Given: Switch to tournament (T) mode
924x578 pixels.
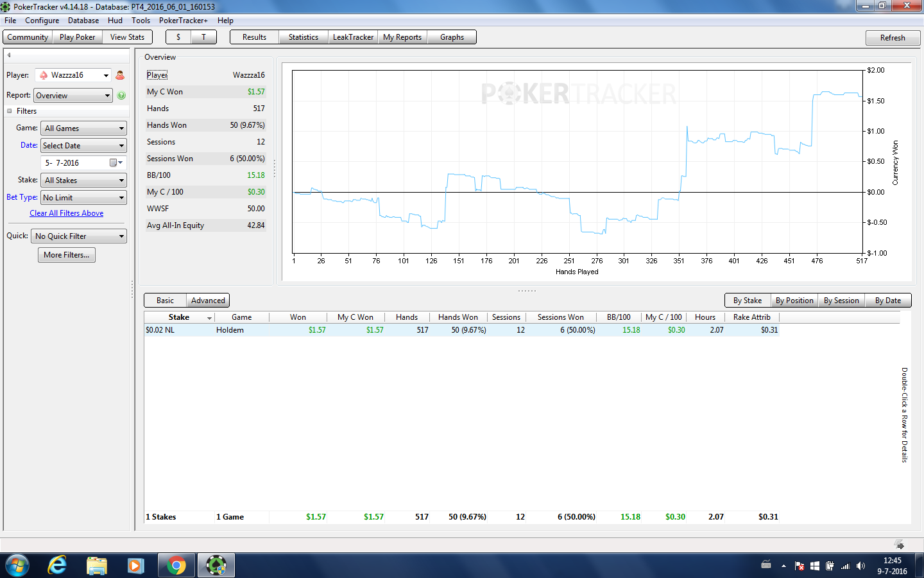Looking at the screenshot, I should click(x=204, y=37).
